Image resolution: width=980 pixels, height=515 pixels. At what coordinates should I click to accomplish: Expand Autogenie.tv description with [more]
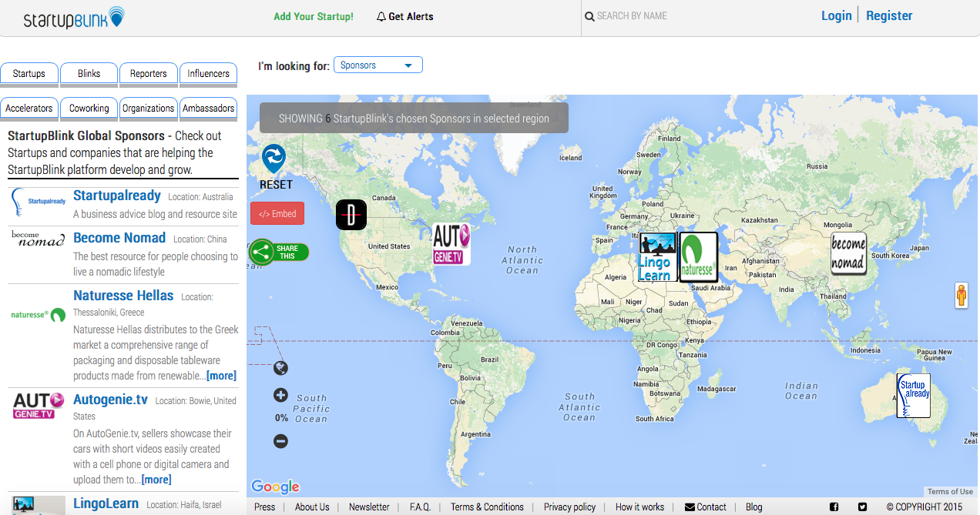(156, 480)
